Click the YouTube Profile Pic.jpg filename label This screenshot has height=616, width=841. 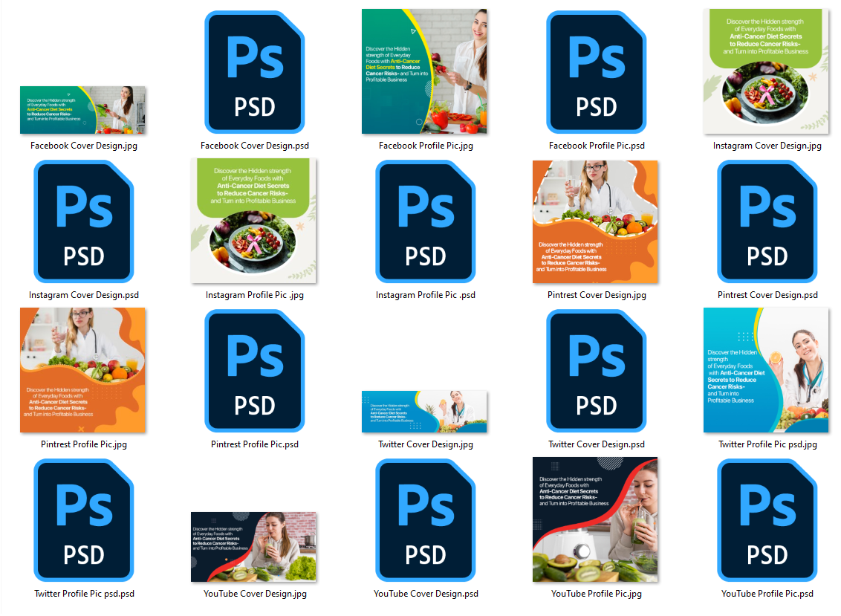pos(596,594)
